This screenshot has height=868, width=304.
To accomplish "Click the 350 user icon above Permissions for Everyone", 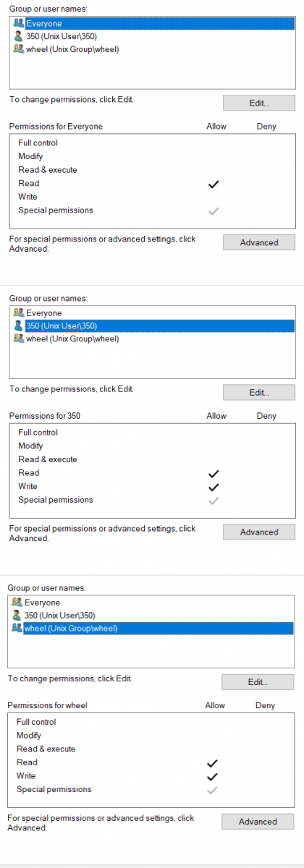I will coord(19,36).
